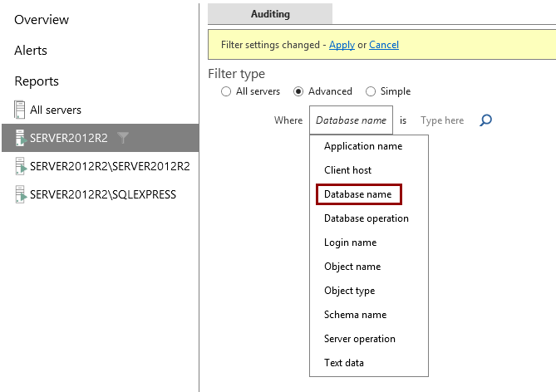This screenshot has height=392, width=556.
Task: Pick the highlighted Database name option
Action: [x=358, y=194]
